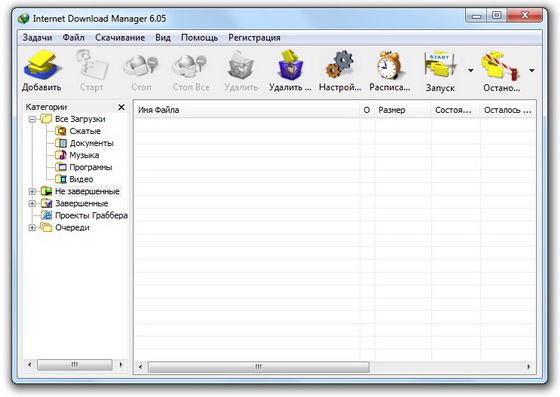Close the Категории panel
The image size is (560, 397).
pos(121,107)
